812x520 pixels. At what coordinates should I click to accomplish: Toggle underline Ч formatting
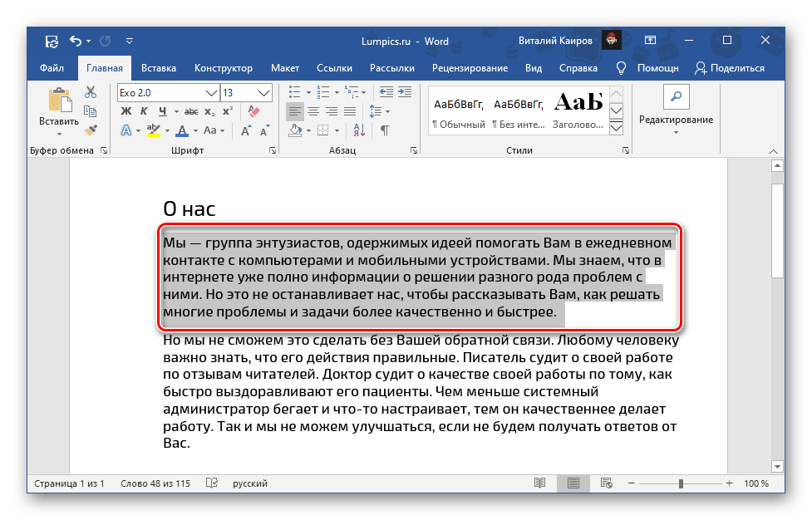click(163, 111)
